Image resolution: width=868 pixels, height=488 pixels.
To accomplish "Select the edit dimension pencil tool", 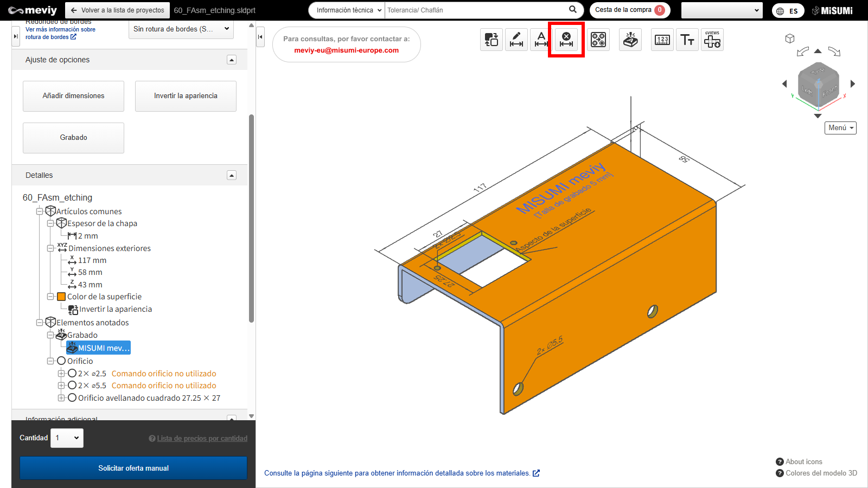I will click(516, 40).
